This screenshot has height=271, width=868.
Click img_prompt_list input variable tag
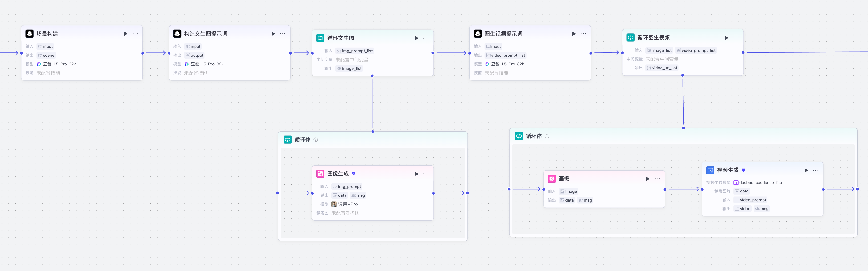[354, 51]
